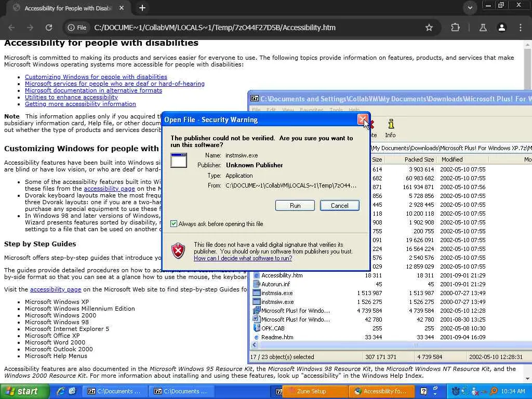Open the 7-Zip File menu

(x=256, y=110)
